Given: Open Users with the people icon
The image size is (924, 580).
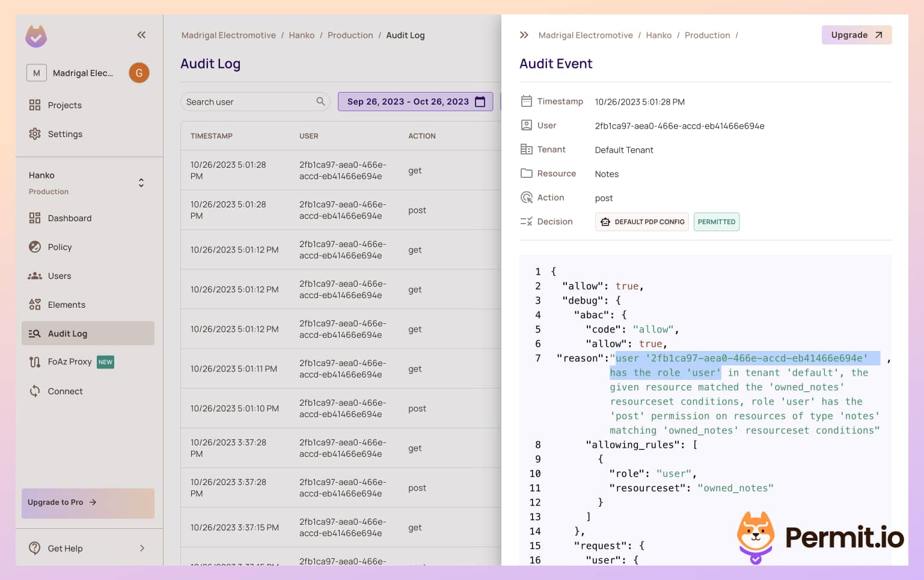Looking at the screenshot, I should 35,276.
